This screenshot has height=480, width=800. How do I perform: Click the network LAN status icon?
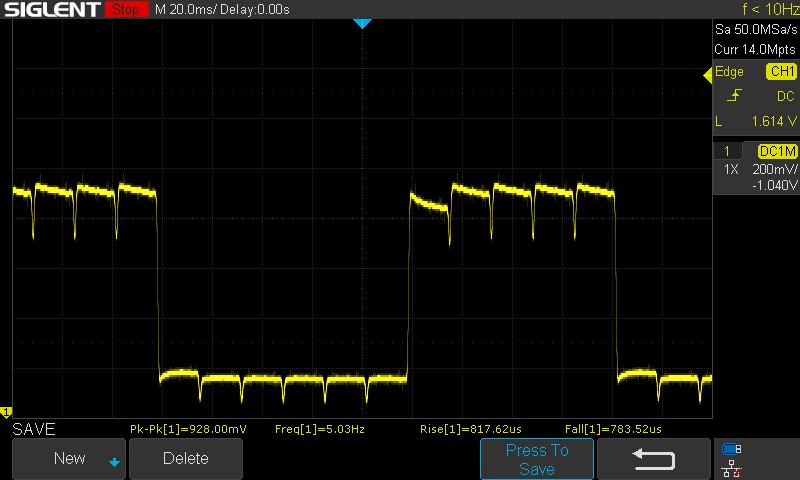[732, 469]
